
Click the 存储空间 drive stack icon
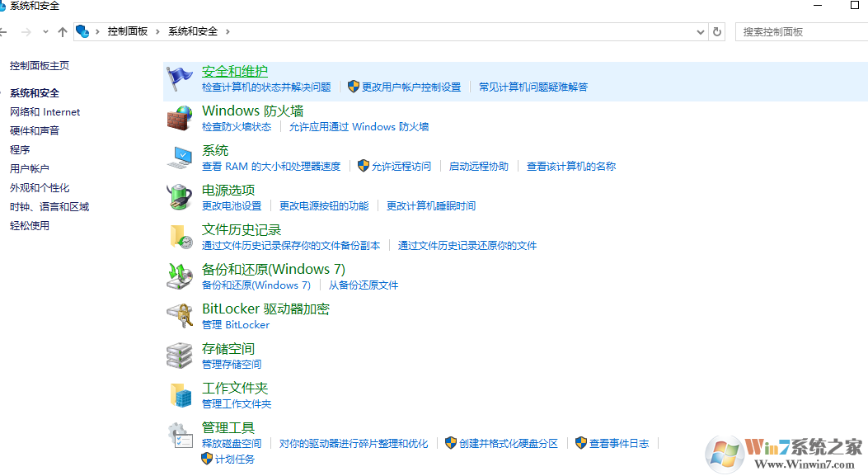pyautogui.click(x=180, y=353)
